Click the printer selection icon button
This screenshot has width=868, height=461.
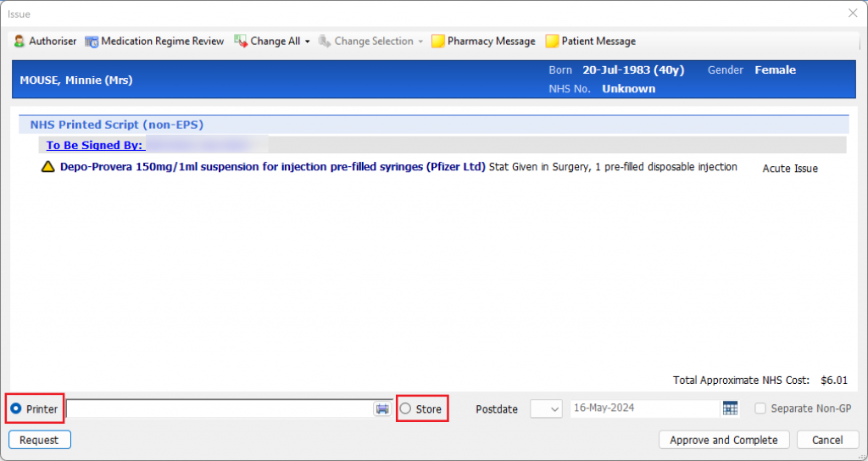(382, 408)
